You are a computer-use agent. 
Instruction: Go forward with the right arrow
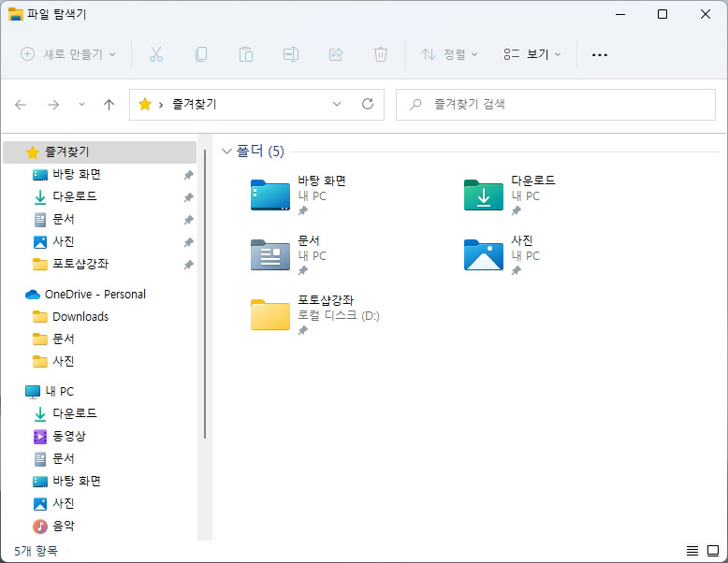(53, 105)
